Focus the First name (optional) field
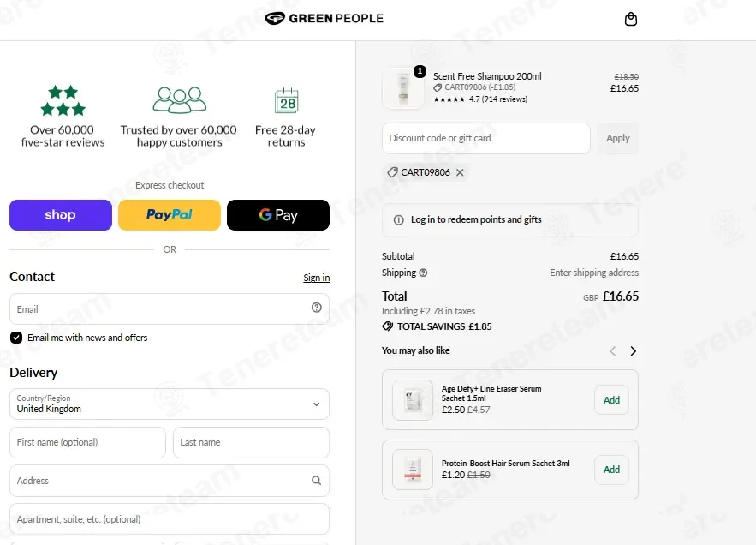The image size is (756, 545). 87,442
